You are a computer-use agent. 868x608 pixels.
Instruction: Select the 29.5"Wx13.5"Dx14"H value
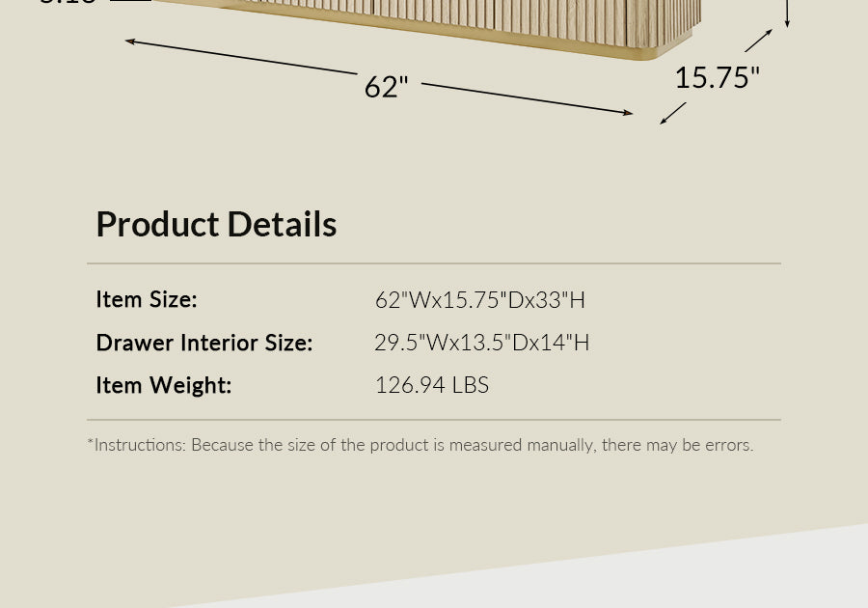tap(482, 343)
